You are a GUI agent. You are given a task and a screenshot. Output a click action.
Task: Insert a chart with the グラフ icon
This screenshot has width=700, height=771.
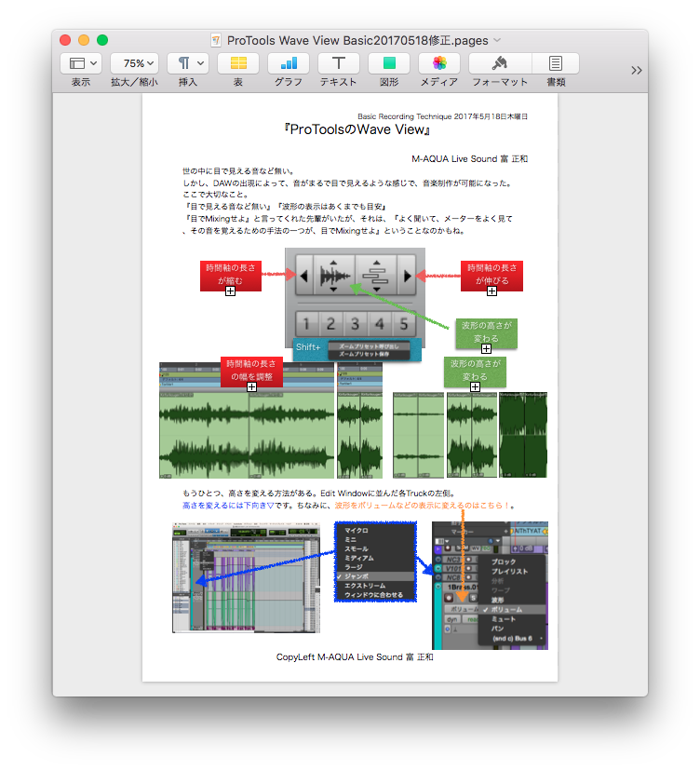click(289, 63)
